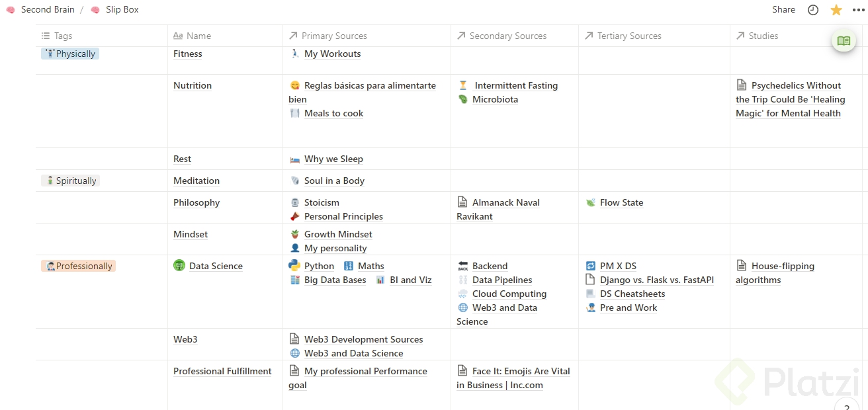Open the Stoicism page link

[322, 202]
